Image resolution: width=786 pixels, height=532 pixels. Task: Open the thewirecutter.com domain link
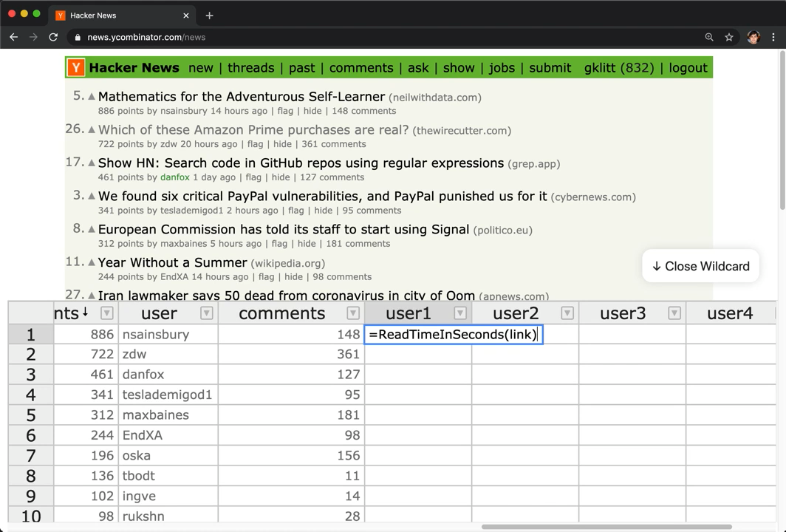click(x=462, y=131)
